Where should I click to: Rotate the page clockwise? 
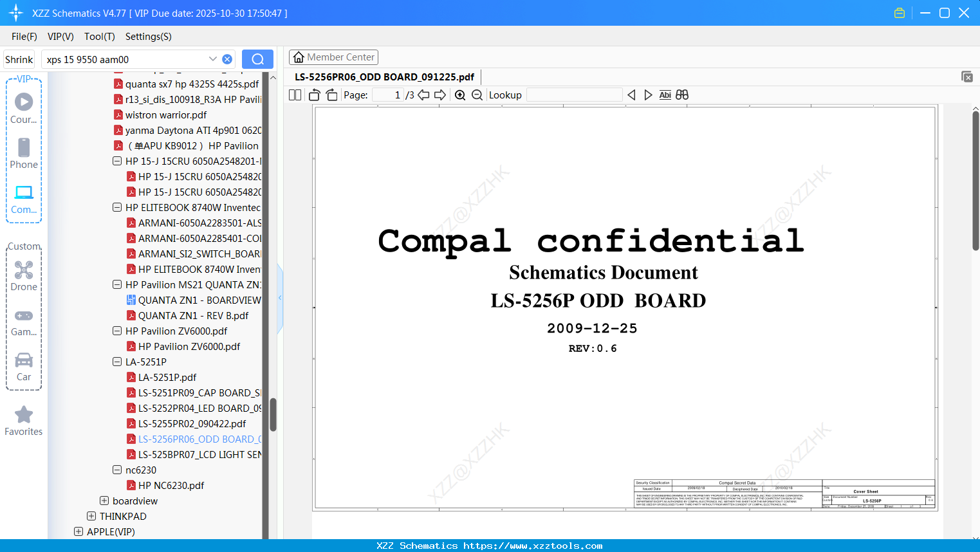pos(331,95)
